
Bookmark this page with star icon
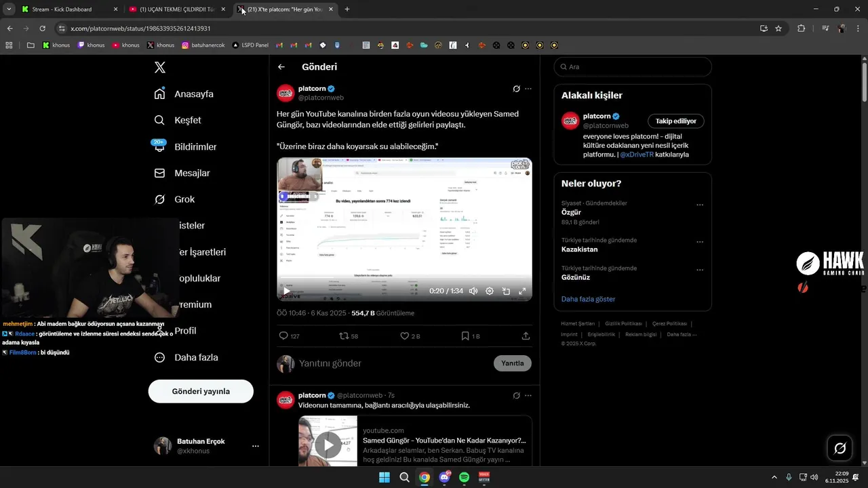click(778, 28)
